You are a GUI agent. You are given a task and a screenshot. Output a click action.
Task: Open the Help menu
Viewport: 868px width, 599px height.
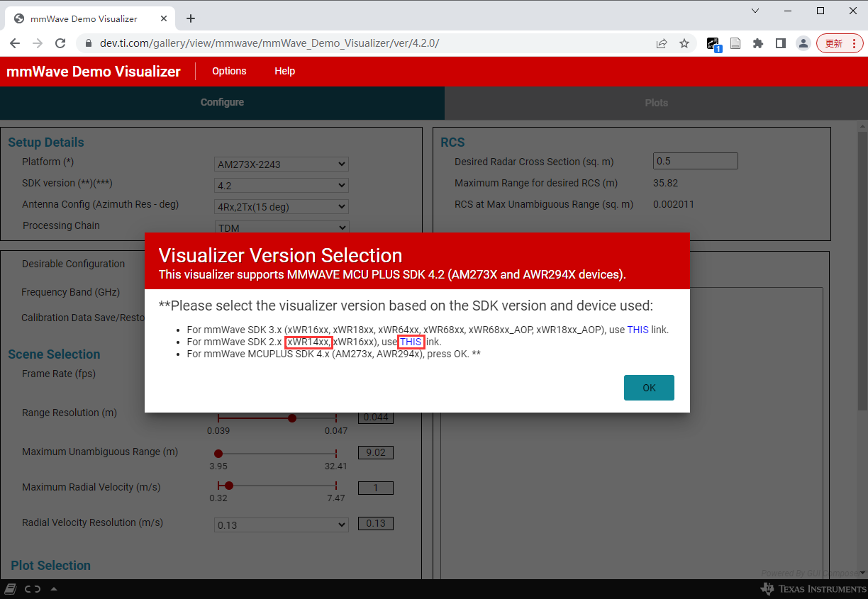click(x=284, y=71)
